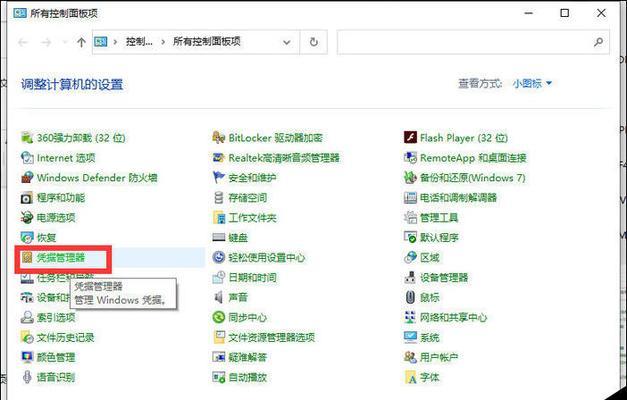Viewport: 627px width, 400px height.
Task: Click the search magnifier icon
Action: pyautogui.click(x=598, y=42)
